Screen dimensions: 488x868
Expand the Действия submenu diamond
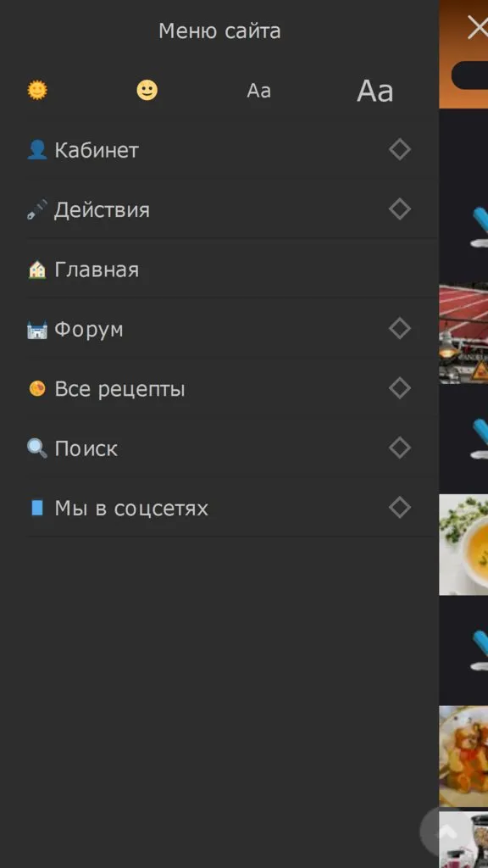coord(400,209)
